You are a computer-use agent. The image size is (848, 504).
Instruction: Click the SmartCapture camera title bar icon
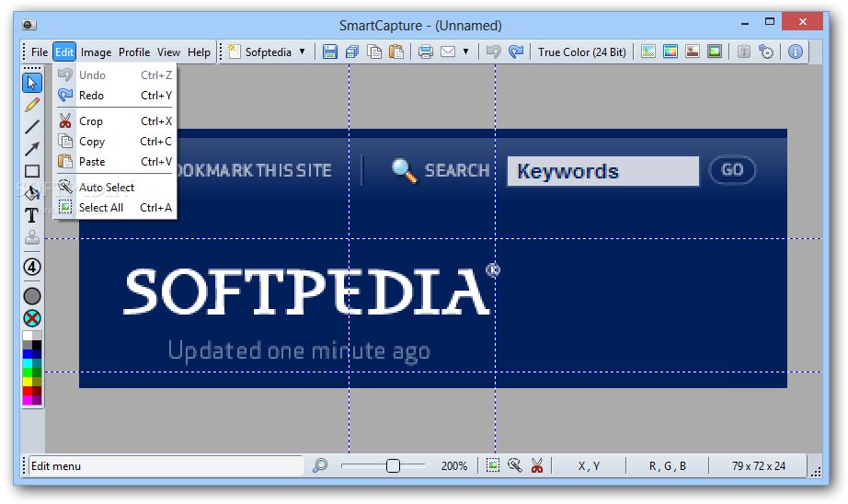pos(29,24)
